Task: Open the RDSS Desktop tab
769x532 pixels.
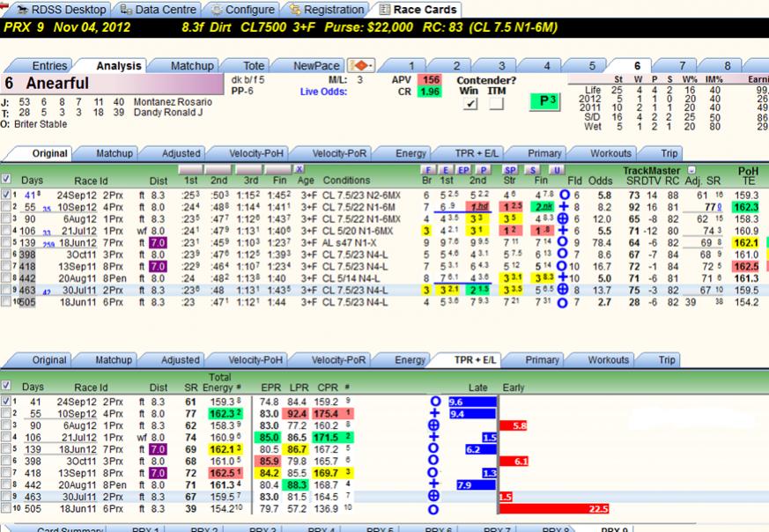Action: pos(61,10)
